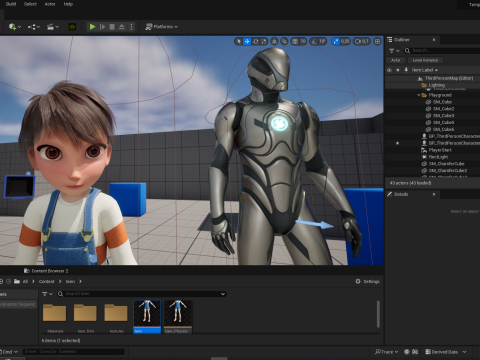Collapse the Playground folder
Screen dimensions: 480x360
click(419, 95)
